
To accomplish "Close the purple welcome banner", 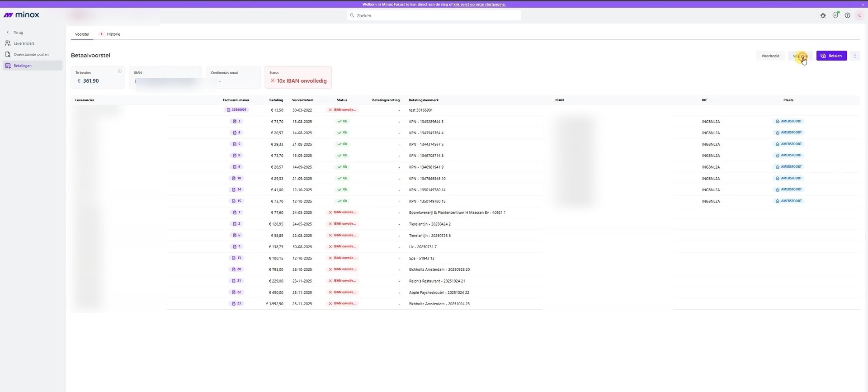I will coord(863,5).
